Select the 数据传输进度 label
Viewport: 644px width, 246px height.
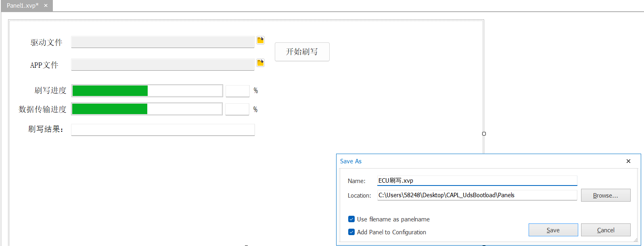click(42, 109)
